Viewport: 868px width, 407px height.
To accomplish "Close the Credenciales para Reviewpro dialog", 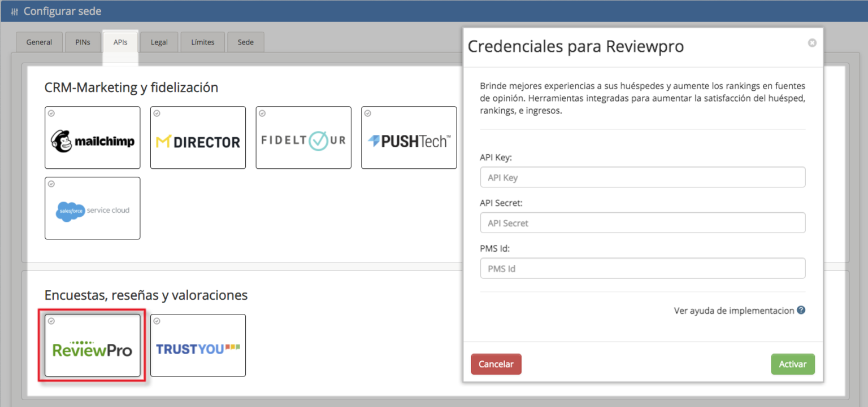I will point(812,42).
